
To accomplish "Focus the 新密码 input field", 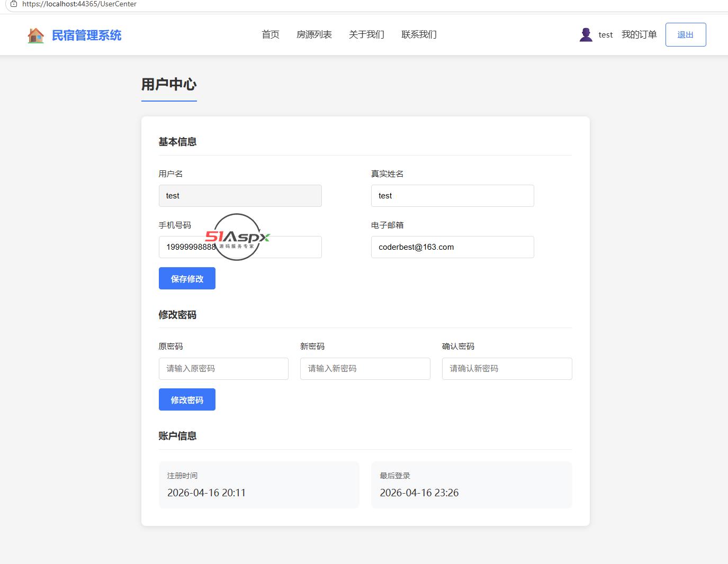I will pyautogui.click(x=365, y=369).
